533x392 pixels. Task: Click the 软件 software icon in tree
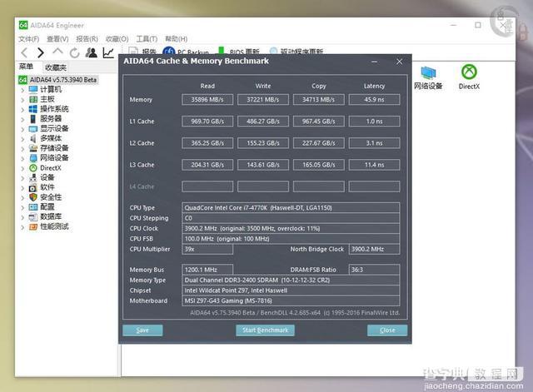[x=33, y=187]
